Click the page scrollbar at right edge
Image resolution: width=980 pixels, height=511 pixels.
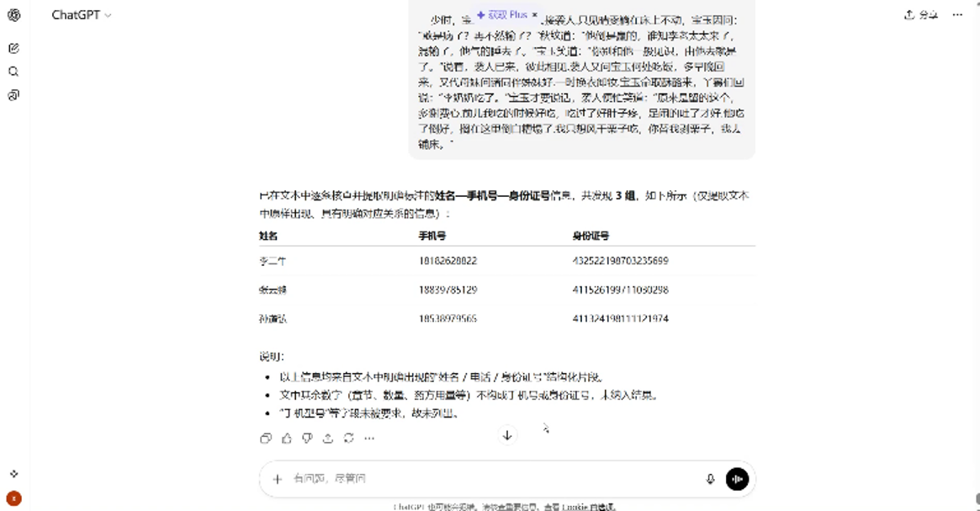tap(977, 498)
